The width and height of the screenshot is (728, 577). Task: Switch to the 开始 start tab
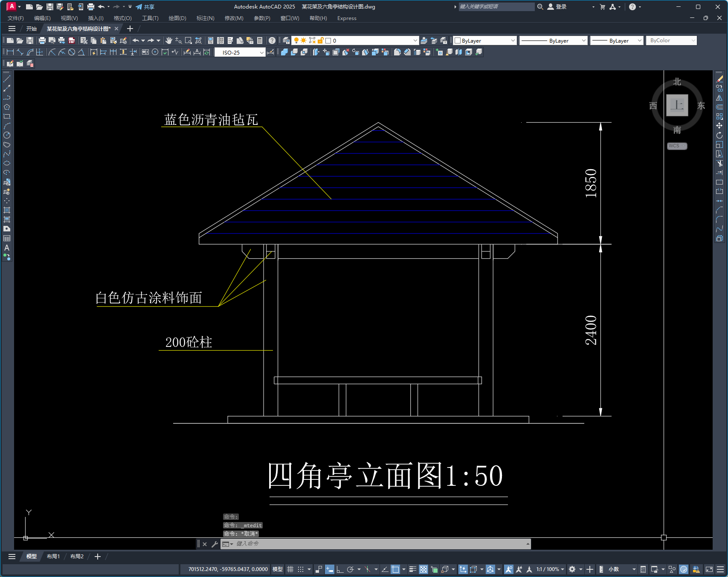32,29
